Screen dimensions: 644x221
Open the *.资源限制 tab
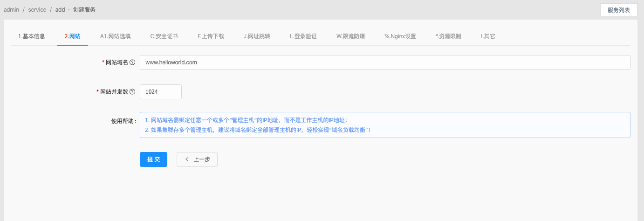pos(448,36)
